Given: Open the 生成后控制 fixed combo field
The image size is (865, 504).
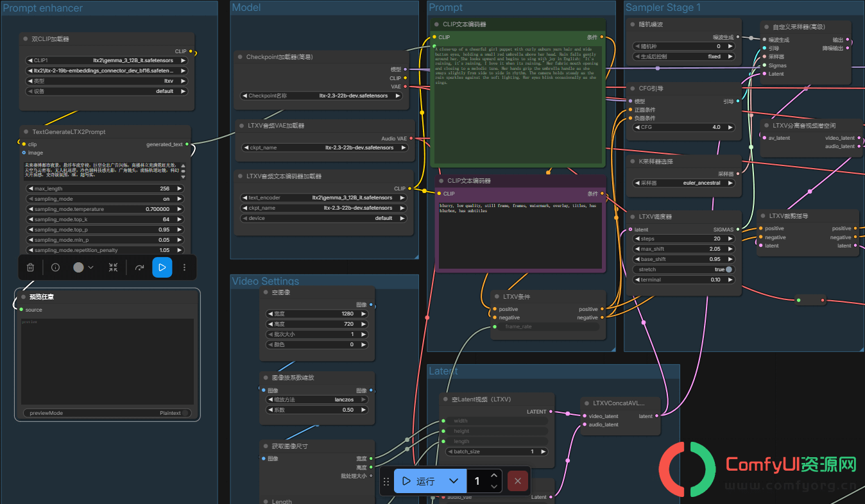Looking at the screenshot, I should [683, 56].
